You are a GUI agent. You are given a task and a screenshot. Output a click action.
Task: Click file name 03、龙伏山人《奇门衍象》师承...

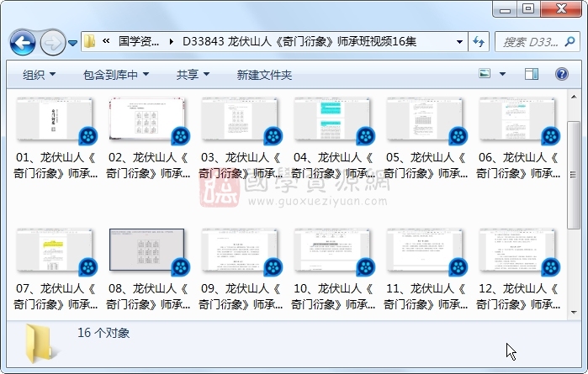[x=241, y=166]
